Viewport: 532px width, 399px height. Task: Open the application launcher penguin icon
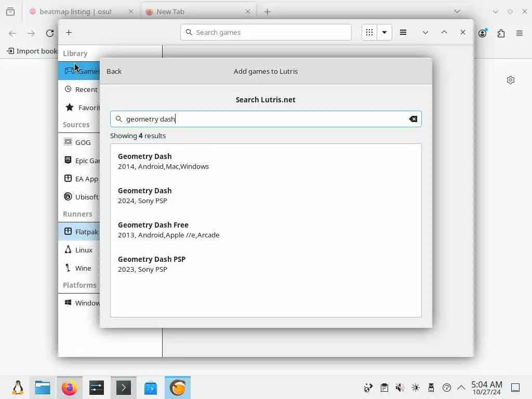click(18, 388)
